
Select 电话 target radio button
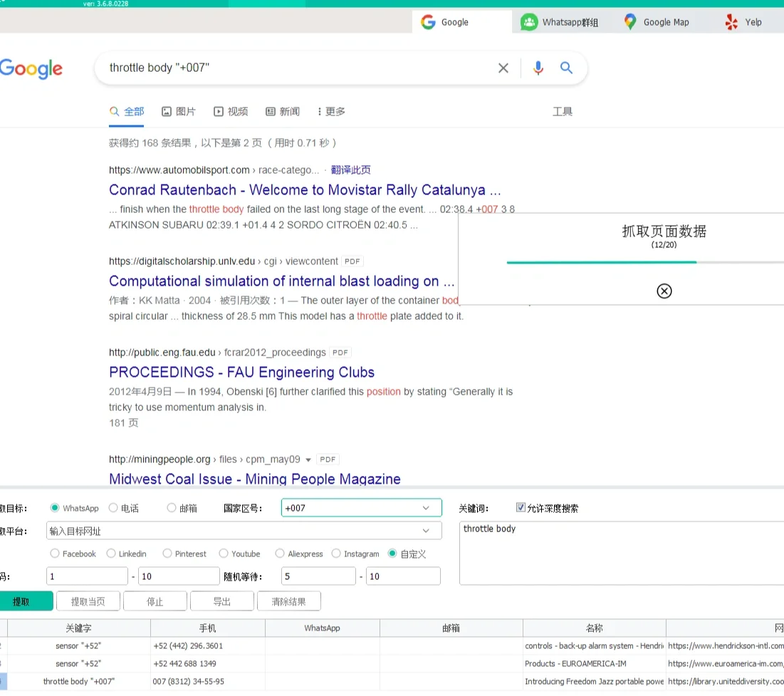[x=113, y=508]
